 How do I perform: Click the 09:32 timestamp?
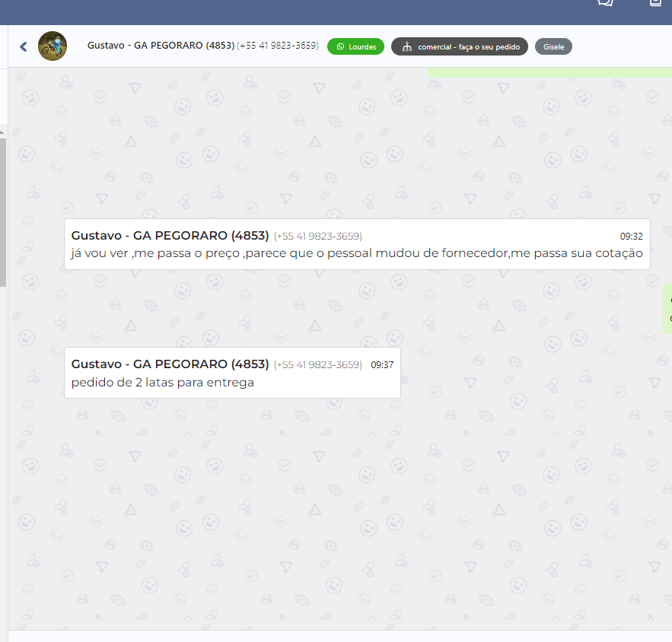click(x=631, y=237)
